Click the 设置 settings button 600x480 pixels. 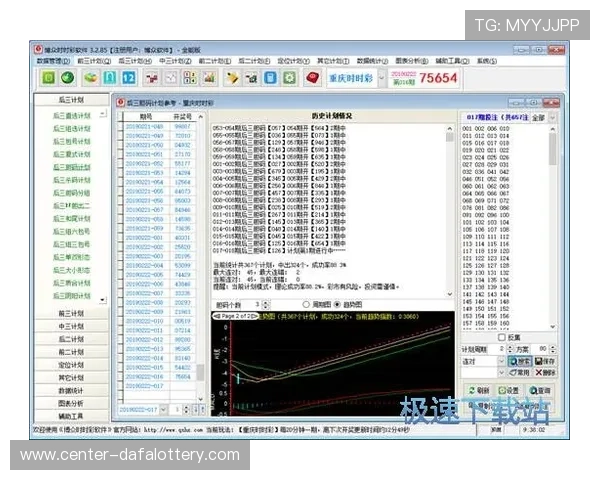click(509, 390)
